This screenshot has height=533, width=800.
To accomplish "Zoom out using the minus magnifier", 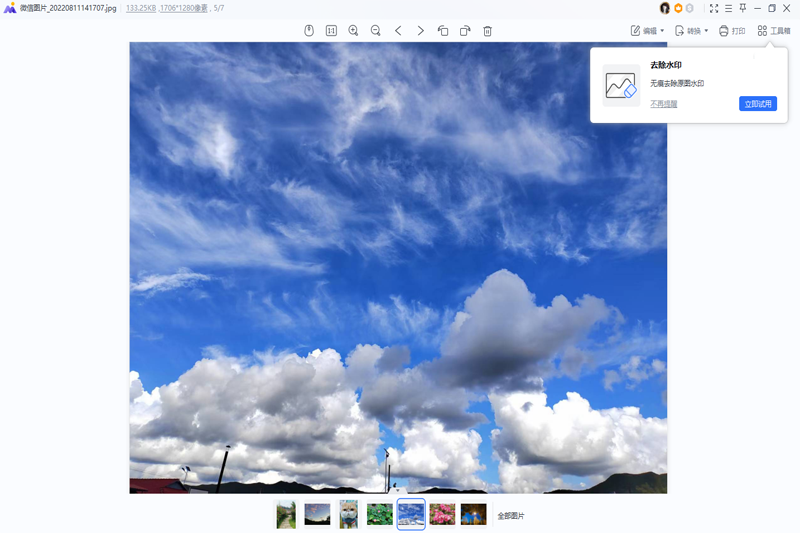I will point(376,31).
